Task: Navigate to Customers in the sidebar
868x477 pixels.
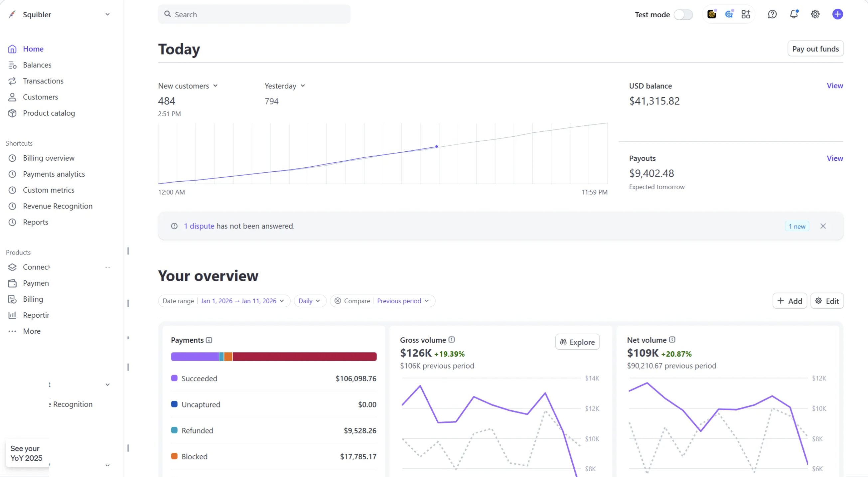Action: [x=41, y=97]
